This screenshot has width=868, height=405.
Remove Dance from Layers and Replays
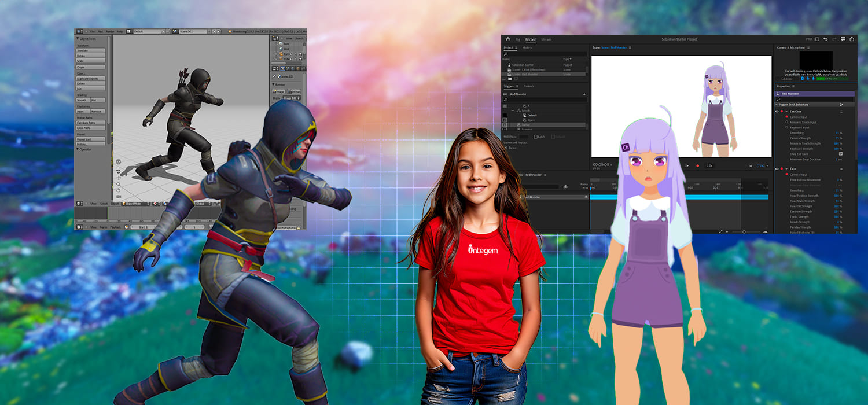coord(505,148)
